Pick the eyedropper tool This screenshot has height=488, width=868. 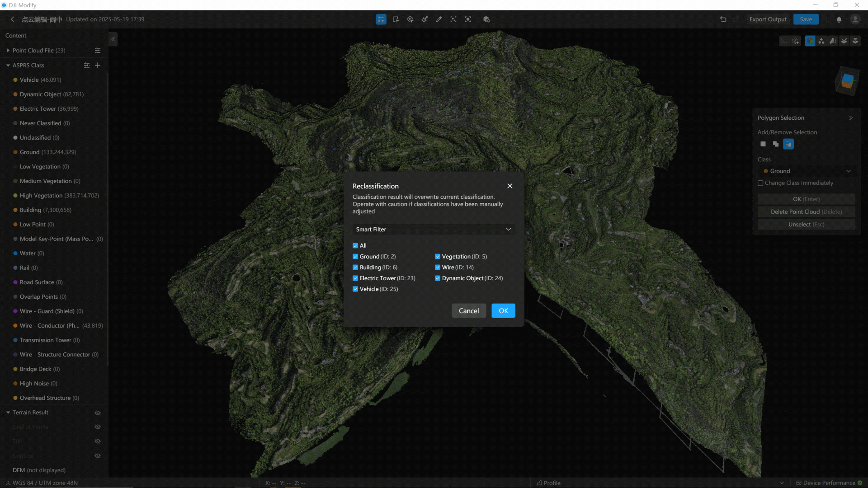click(439, 19)
